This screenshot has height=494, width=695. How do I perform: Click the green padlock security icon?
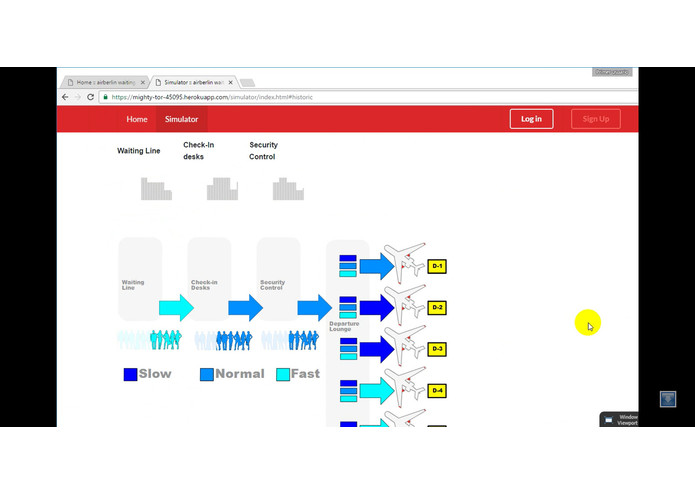point(105,97)
